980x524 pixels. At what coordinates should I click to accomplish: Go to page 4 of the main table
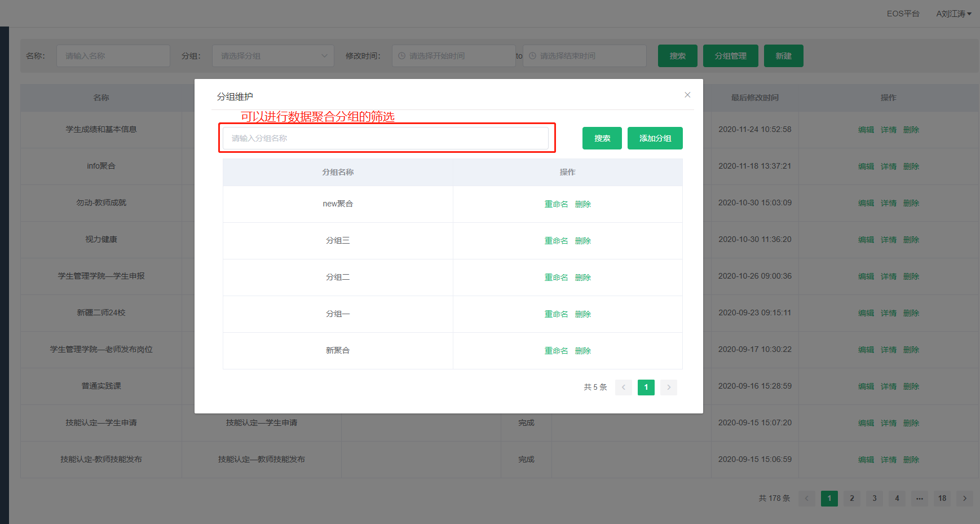pyautogui.click(x=897, y=498)
